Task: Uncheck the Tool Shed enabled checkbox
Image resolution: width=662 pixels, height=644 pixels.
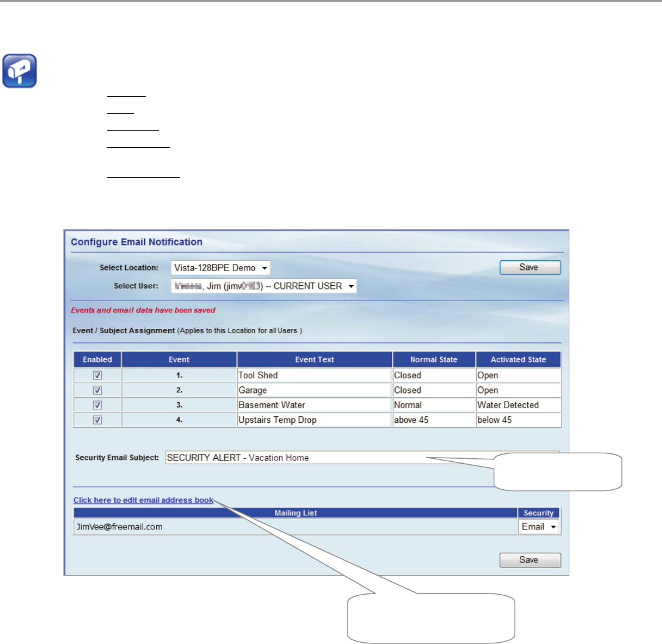Action: (98, 375)
